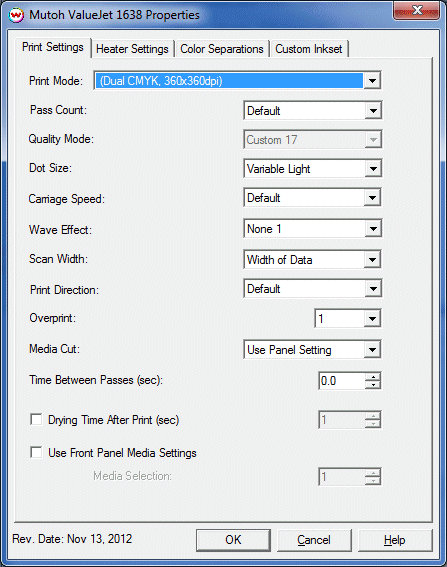The height and width of the screenshot is (567, 447).
Task: Switch to the Heater Settings tab
Action: click(x=132, y=49)
